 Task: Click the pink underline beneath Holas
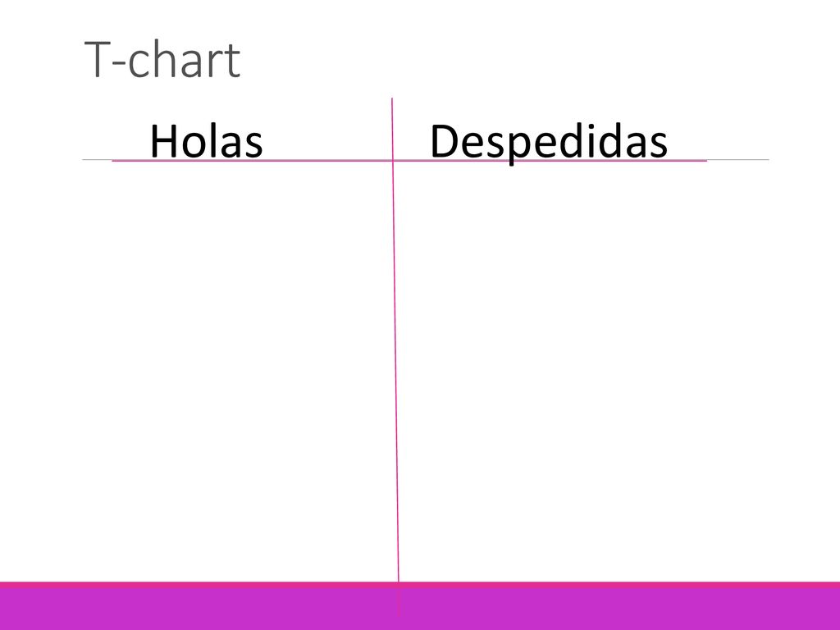pos(252,160)
